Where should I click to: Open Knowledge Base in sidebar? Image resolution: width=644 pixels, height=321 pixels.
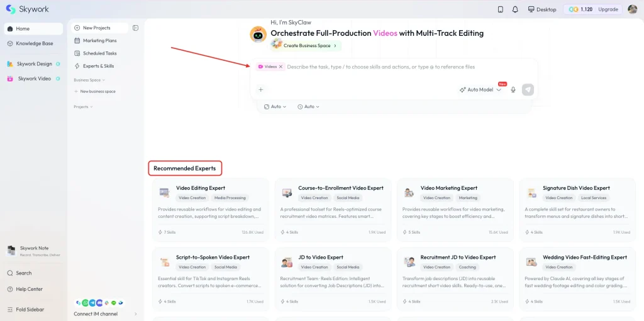(34, 43)
